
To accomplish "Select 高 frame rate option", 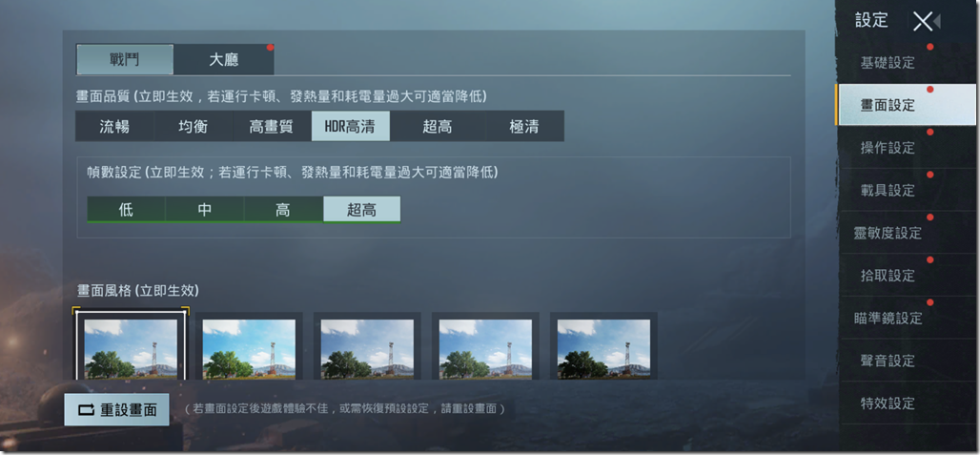I will click(x=283, y=209).
